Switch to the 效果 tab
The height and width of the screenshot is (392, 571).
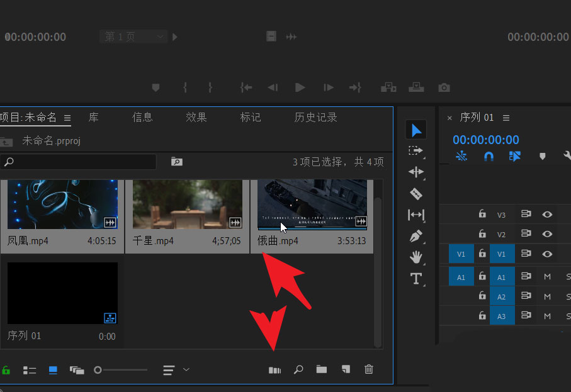pyautogui.click(x=196, y=117)
